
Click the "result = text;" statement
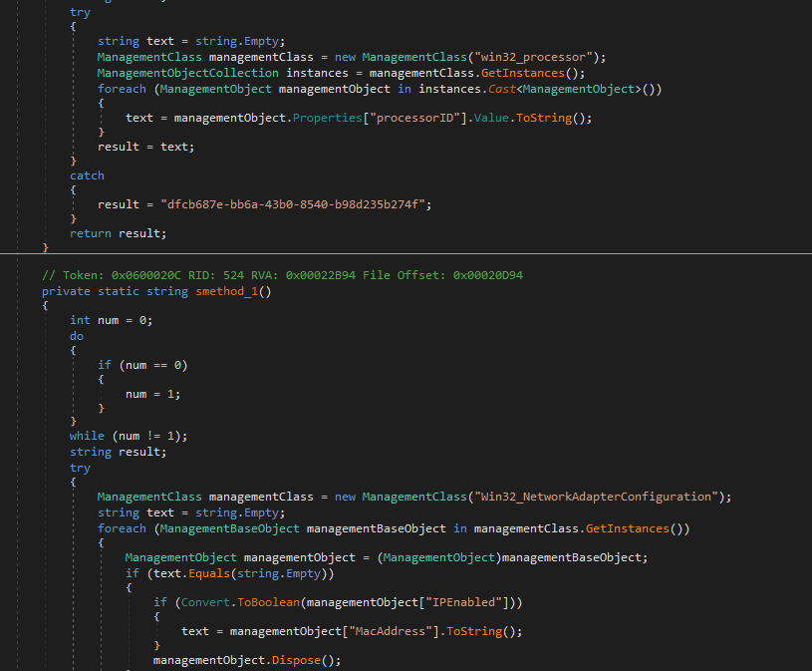pos(146,147)
